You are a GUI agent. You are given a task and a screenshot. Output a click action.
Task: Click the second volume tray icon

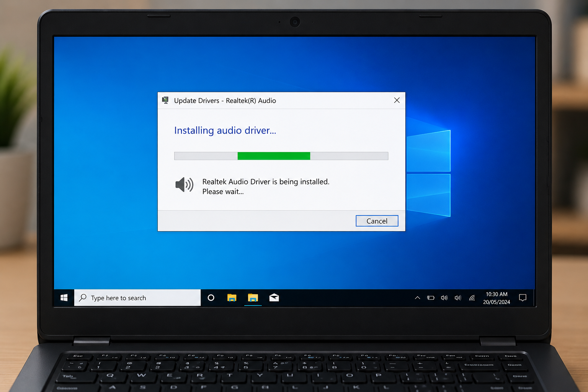coord(458,298)
